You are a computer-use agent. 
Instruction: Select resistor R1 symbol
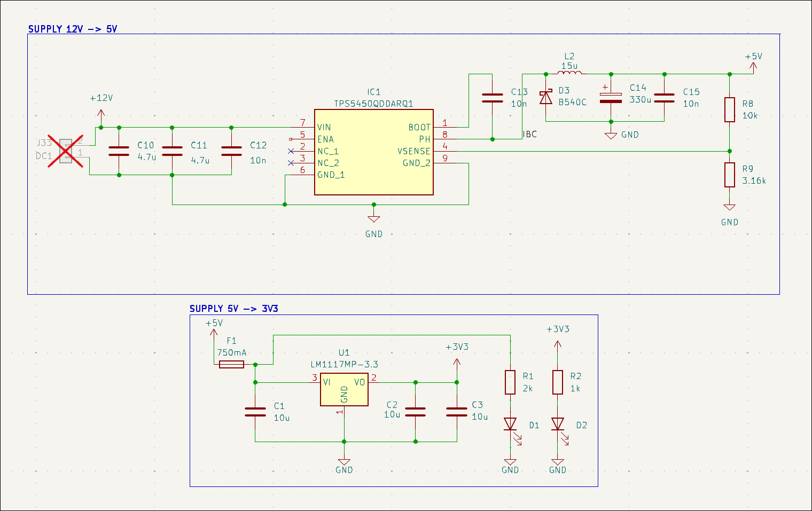pyautogui.click(x=510, y=382)
